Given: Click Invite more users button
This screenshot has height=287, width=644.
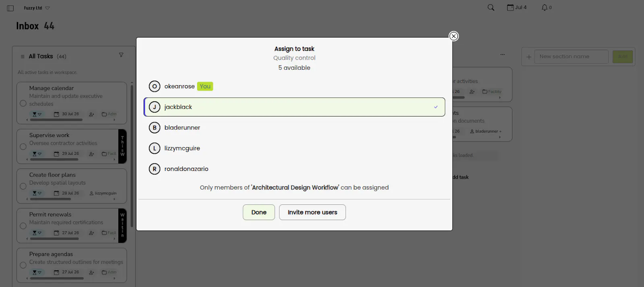Looking at the screenshot, I should [312, 212].
